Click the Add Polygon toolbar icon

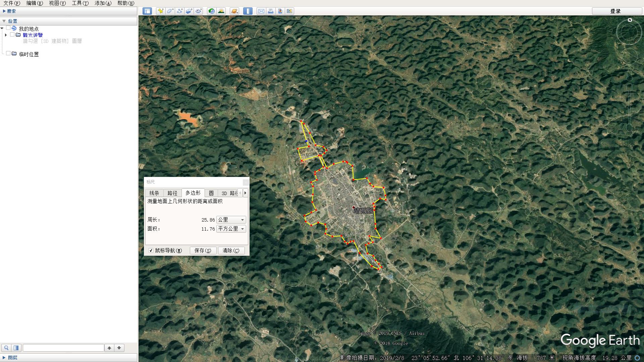(170, 11)
